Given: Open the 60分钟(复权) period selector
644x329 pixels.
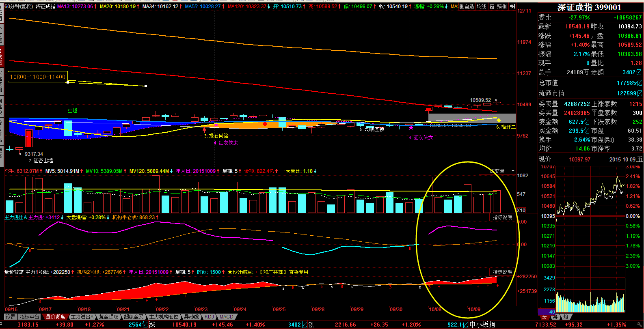Looking at the screenshot, I should 19,6.
